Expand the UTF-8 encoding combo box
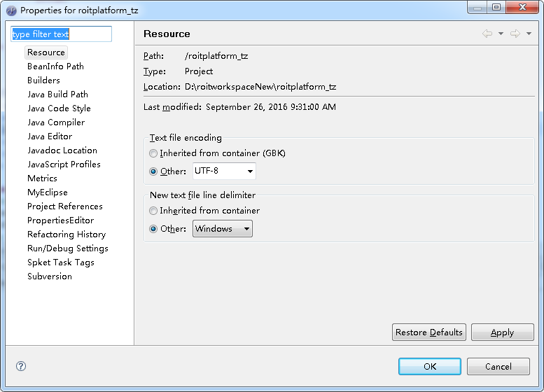Screen dimensions: 544x392 (225, 171)
